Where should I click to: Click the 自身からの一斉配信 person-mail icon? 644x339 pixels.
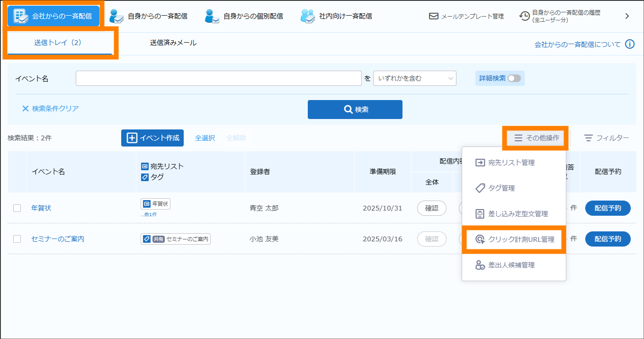pos(116,16)
